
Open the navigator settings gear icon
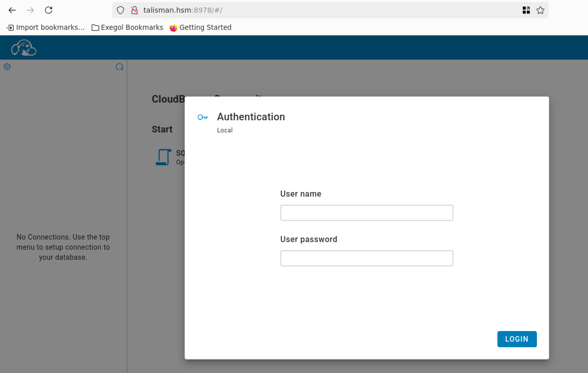7,67
